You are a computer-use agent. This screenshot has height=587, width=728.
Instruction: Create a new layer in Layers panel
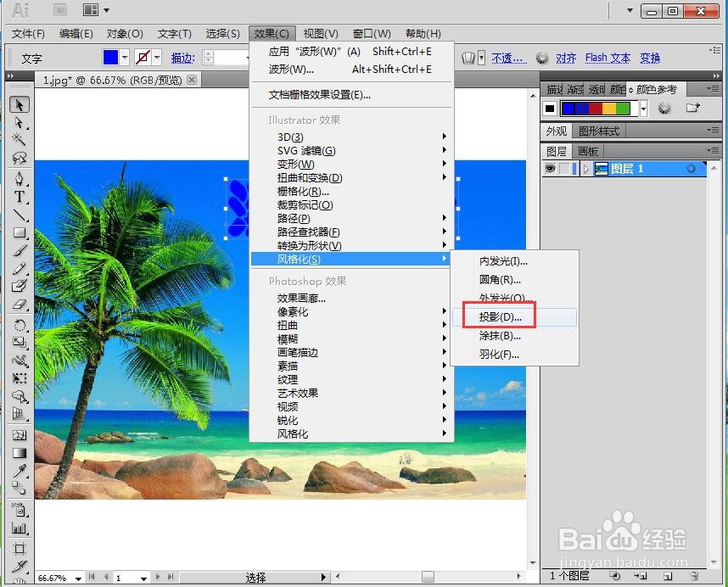(668, 575)
